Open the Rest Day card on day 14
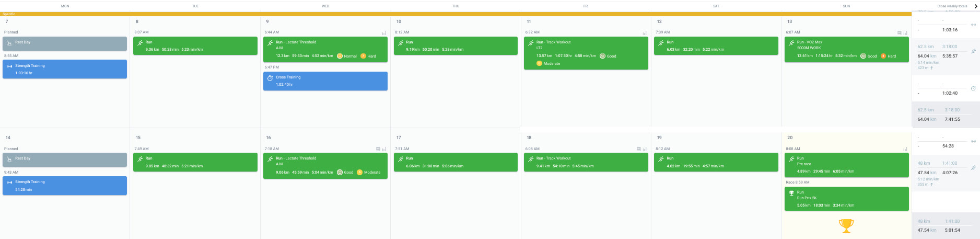Screen dimensions: 980x239 click(x=65, y=160)
